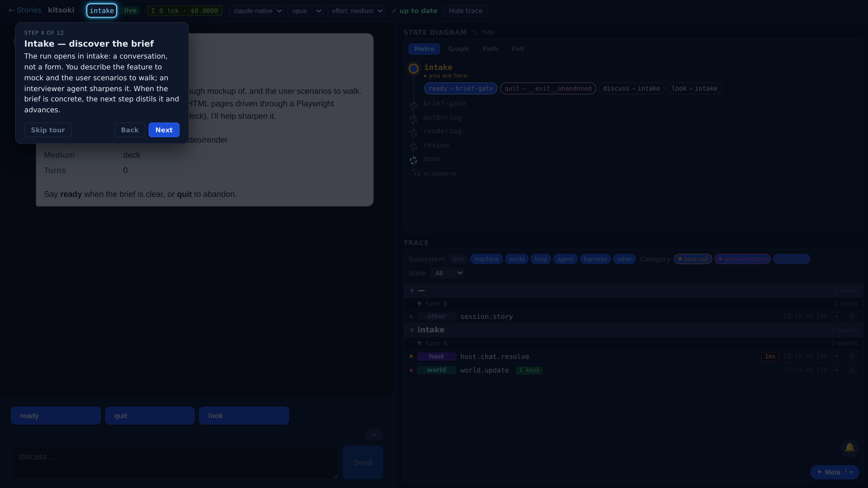Switch to the Graph diagram tab

[458, 49]
